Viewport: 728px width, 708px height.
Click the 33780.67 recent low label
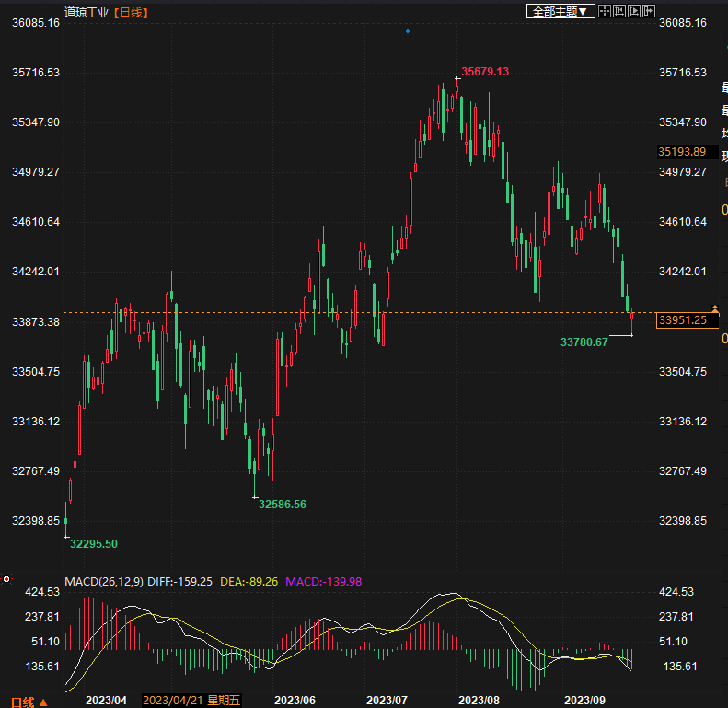click(x=584, y=342)
